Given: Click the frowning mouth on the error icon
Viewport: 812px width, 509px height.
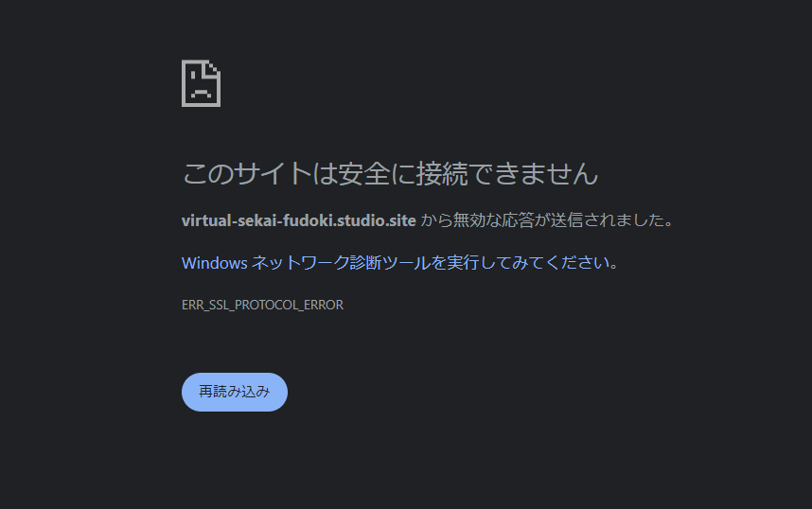Looking at the screenshot, I should coord(201,94).
